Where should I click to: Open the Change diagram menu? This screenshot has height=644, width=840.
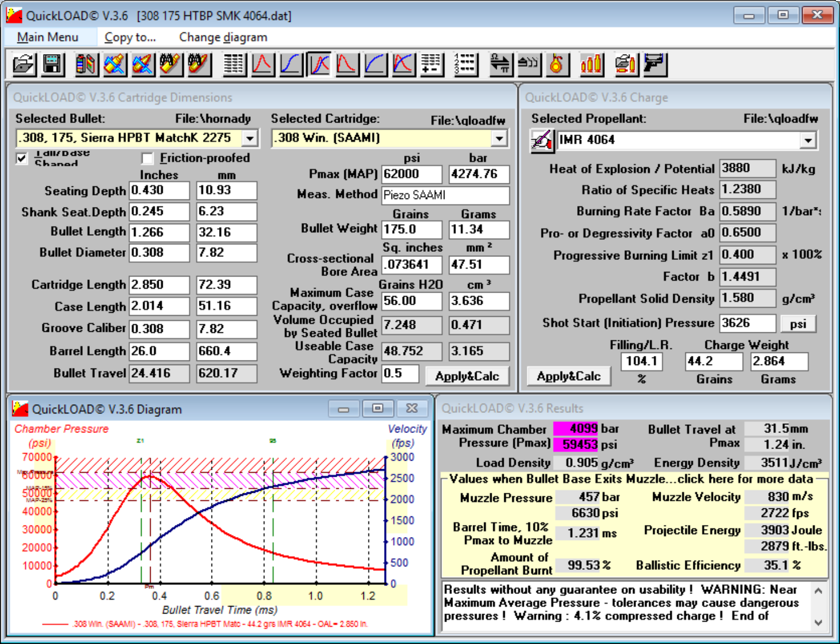[x=223, y=37]
